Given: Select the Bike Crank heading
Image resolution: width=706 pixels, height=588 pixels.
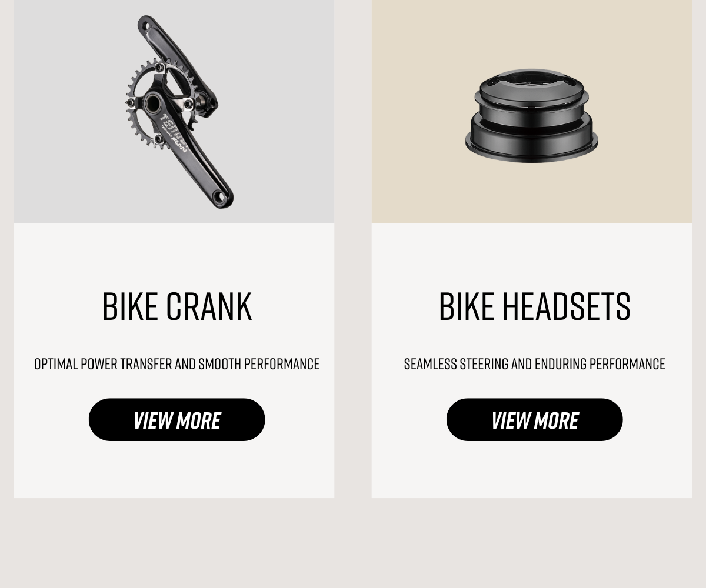Looking at the screenshot, I should (x=176, y=306).
